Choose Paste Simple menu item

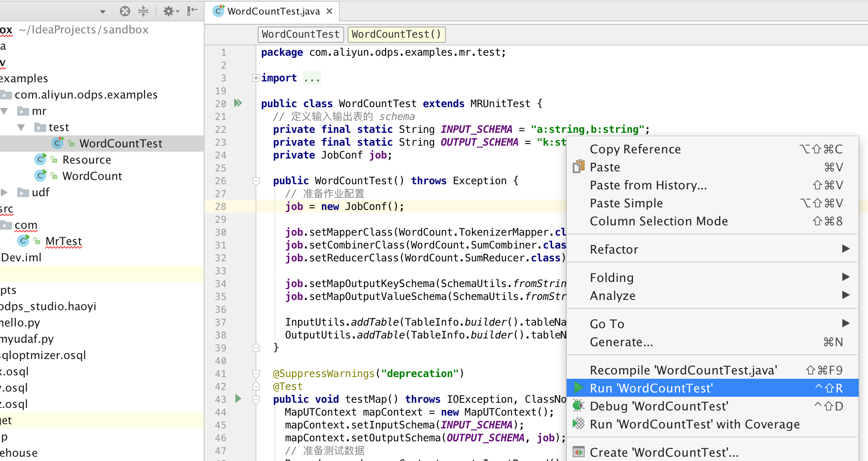[x=712, y=203]
